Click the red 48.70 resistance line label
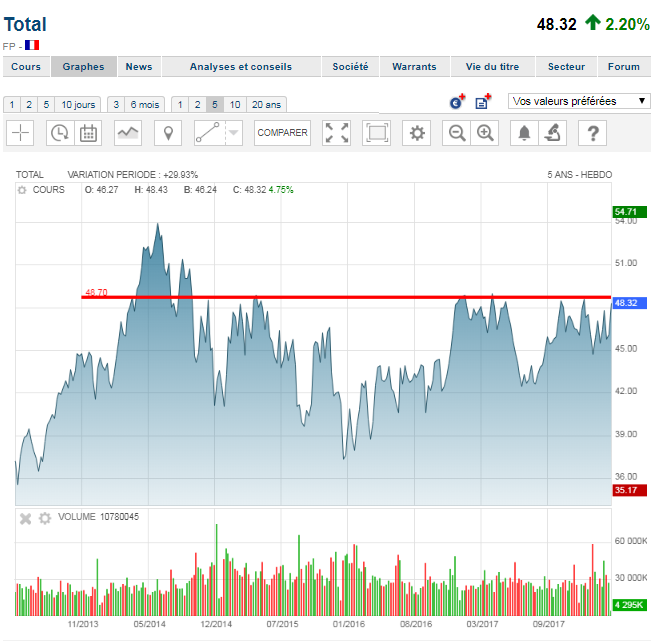The width and height of the screenshot is (657, 641). tap(96, 292)
